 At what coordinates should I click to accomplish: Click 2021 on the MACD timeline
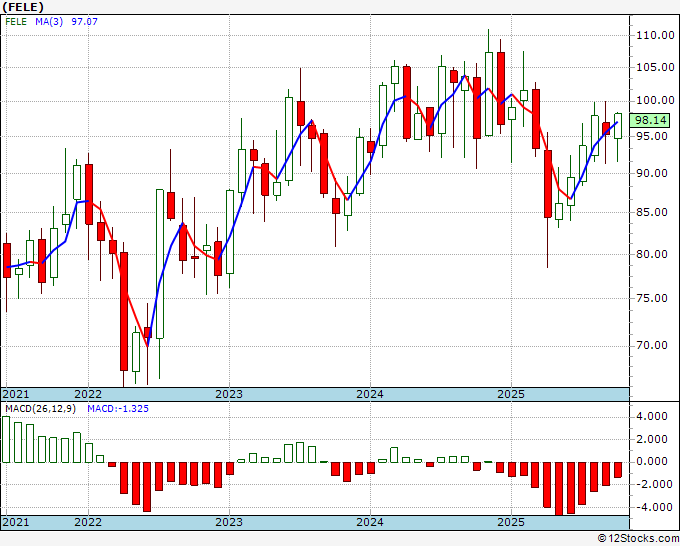click(16, 522)
